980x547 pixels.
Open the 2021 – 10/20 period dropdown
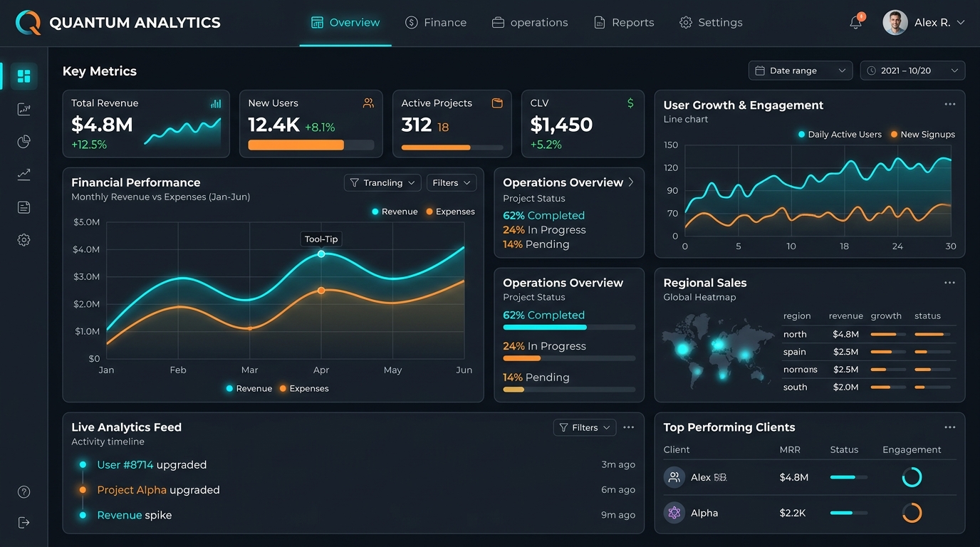click(x=913, y=71)
